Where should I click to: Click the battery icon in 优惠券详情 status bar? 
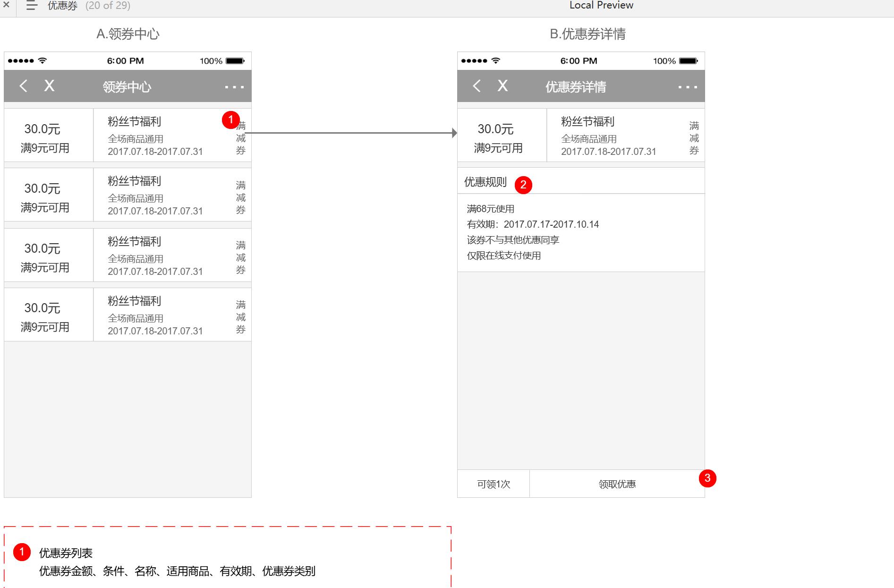pos(689,61)
